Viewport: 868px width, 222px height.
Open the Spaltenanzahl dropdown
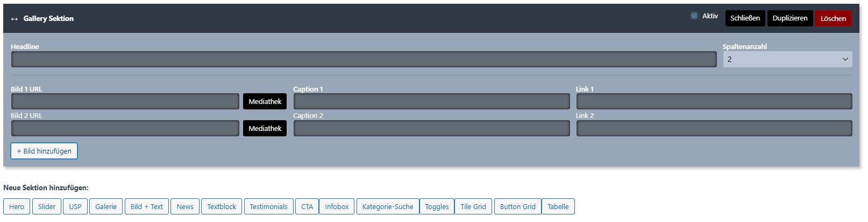(787, 60)
